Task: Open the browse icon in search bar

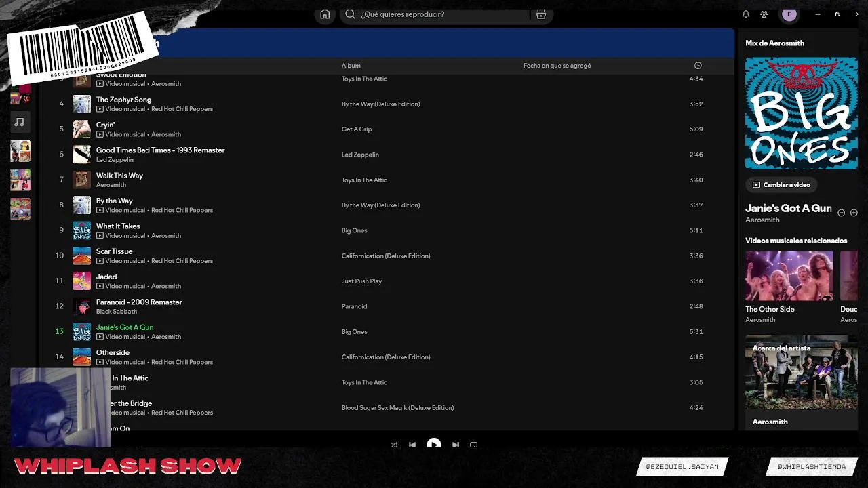Action: coord(540,14)
